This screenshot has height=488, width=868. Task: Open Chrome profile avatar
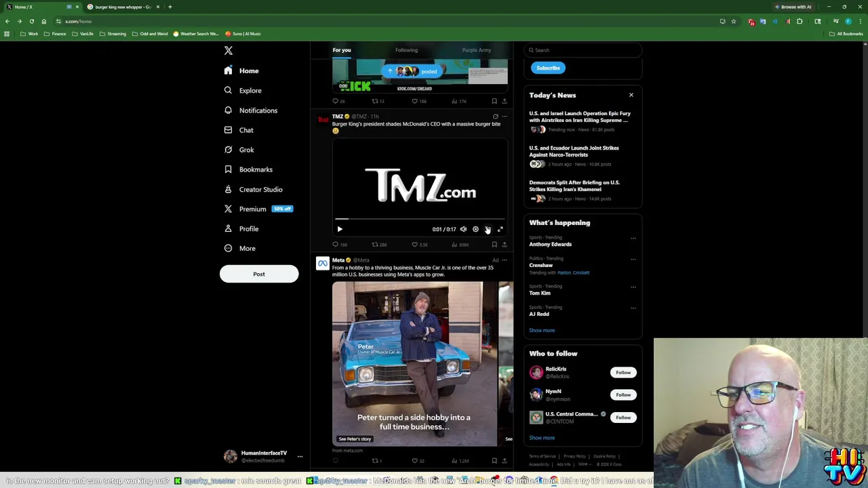coord(848,22)
